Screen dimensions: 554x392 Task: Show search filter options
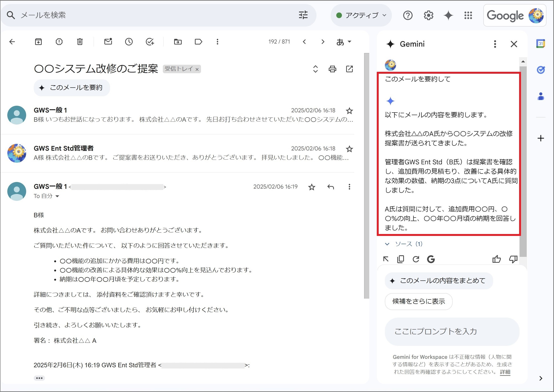303,15
